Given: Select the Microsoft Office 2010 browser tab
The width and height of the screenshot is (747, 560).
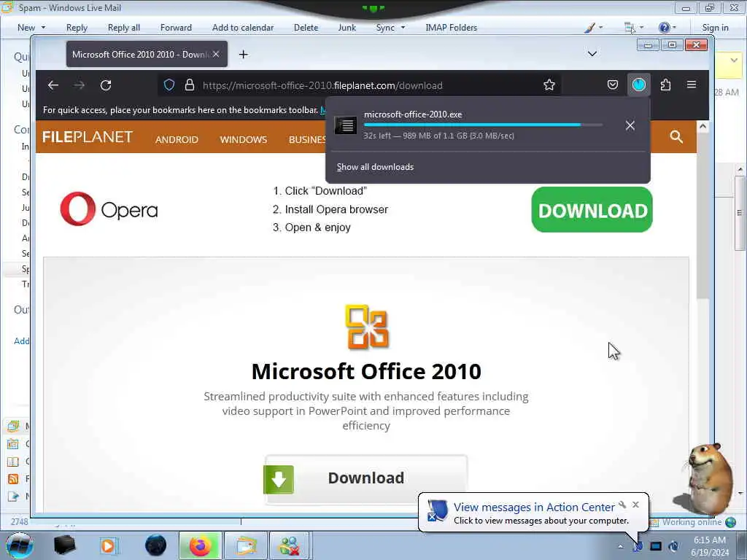Looking at the screenshot, I should pyautogui.click(x=147, y=54).
